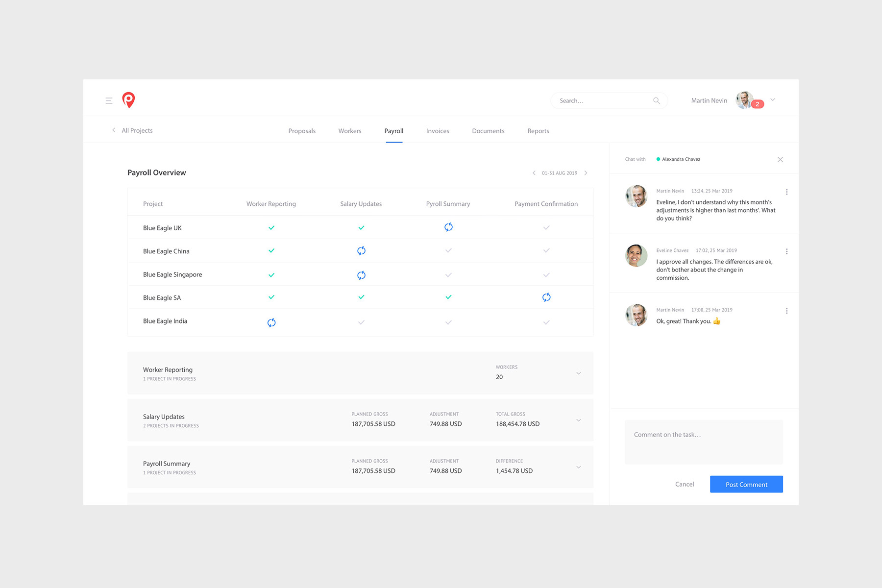
Task: Open the Documents tab
Action: tap(488, 131)
